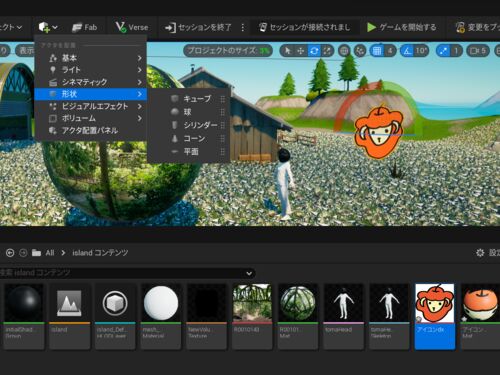Screen dimensions: 500x375
Task: Expand arrow next to 基本
Action: [140, 58]
